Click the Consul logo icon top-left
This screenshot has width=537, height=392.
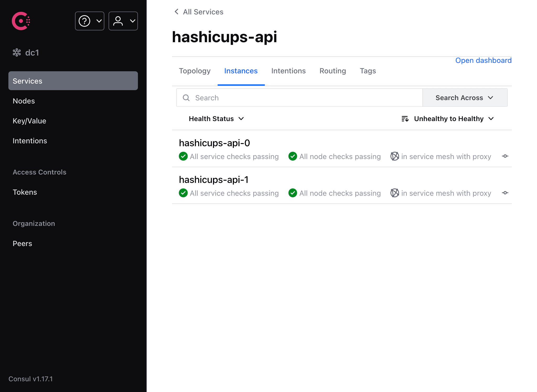tap(21, 21)
